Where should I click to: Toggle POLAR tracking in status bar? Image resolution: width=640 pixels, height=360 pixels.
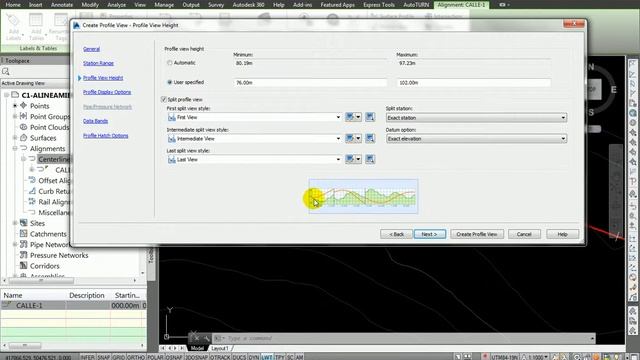[155, 357]
